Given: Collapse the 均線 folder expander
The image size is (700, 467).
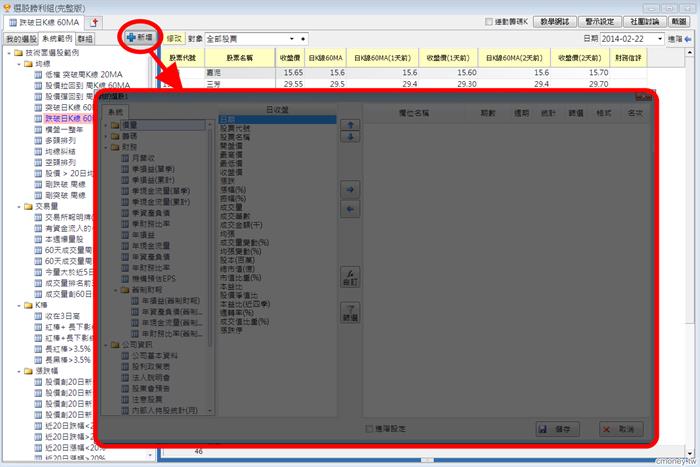Looking at the screenshot, I should [19, 64].
